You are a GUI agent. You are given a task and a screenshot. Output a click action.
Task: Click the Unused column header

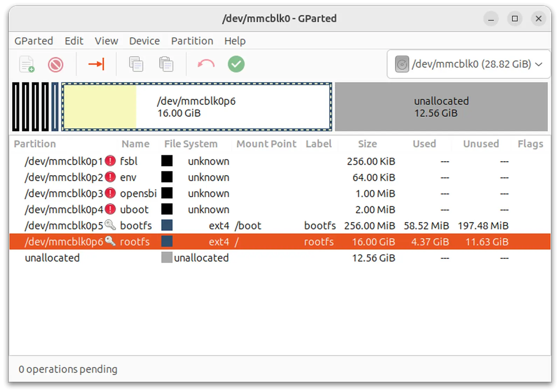click(x=481, y=144)
